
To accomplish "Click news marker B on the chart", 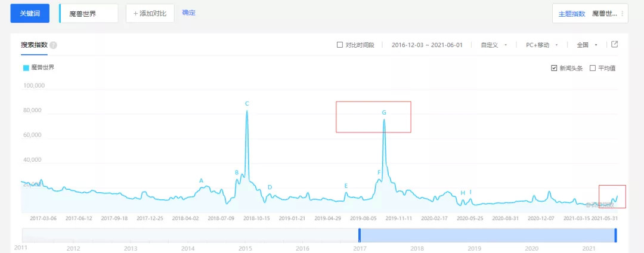I will (x=237, y=172).
